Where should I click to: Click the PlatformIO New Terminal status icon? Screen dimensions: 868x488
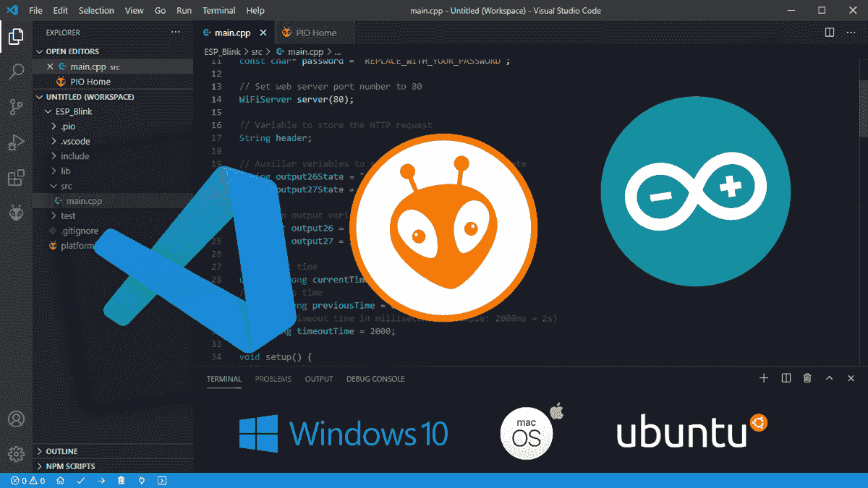click(162, 481)
